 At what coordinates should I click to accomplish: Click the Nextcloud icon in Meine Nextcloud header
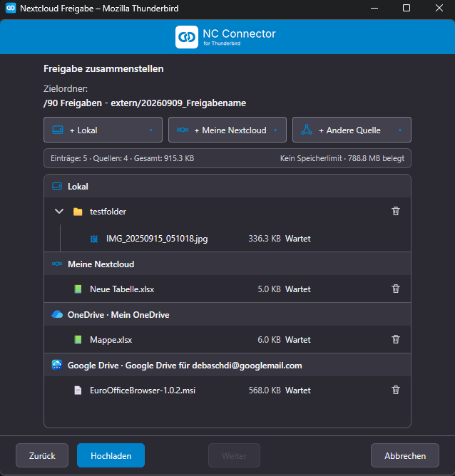coord(57,264)
